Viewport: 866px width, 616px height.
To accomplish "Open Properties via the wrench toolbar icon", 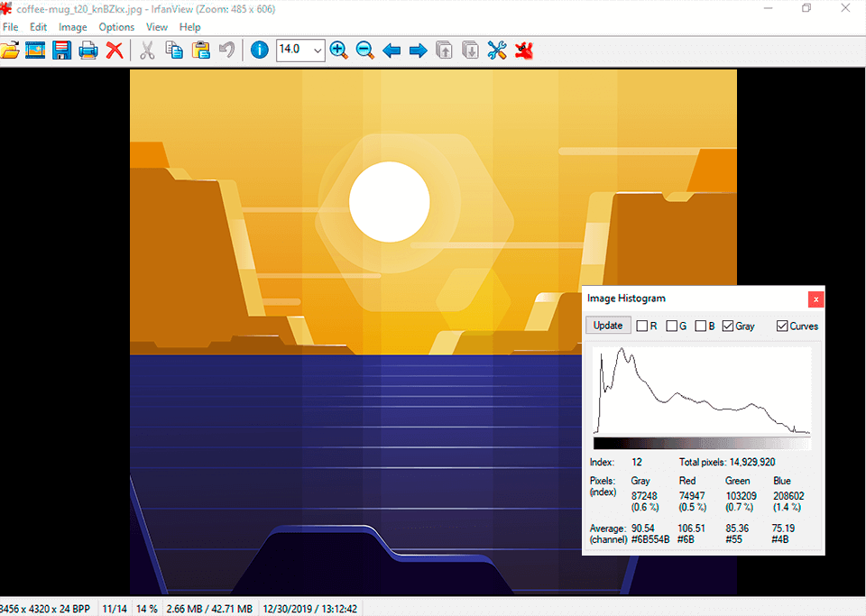I will click(x=496, y=51).
